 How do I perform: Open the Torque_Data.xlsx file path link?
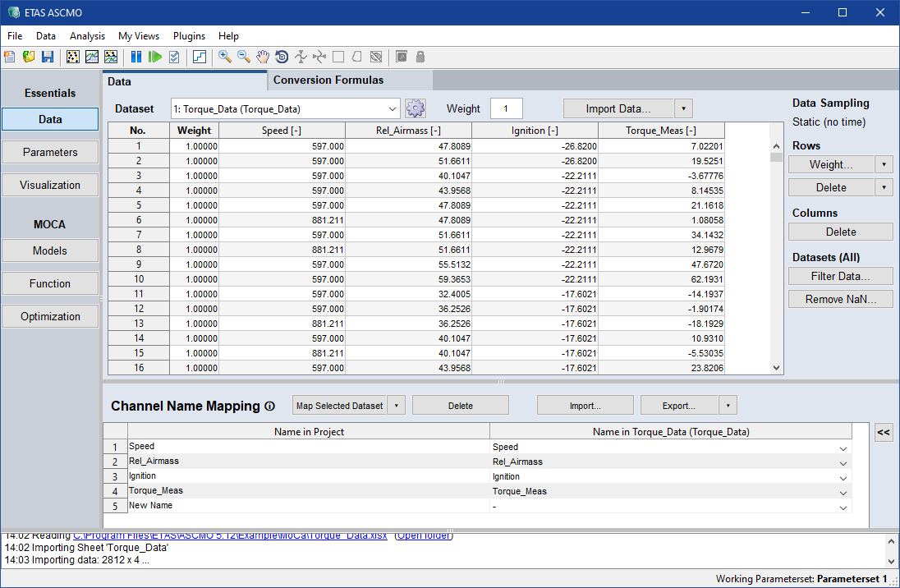point(230,535)
